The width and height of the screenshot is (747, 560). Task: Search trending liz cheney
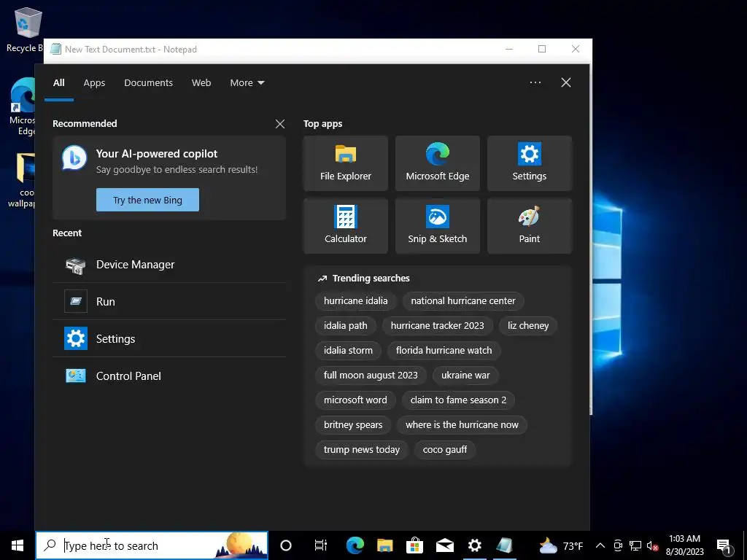pos(528,326)
